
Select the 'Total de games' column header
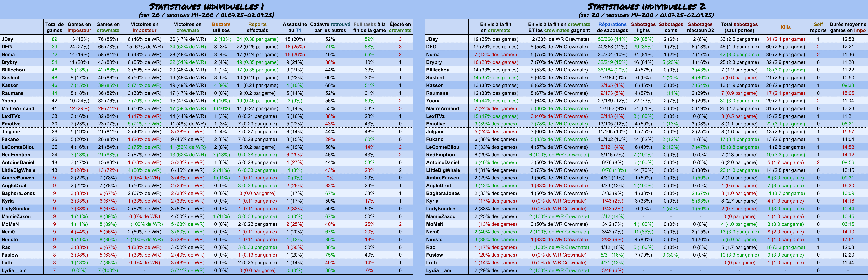click(x=54, y=27)
